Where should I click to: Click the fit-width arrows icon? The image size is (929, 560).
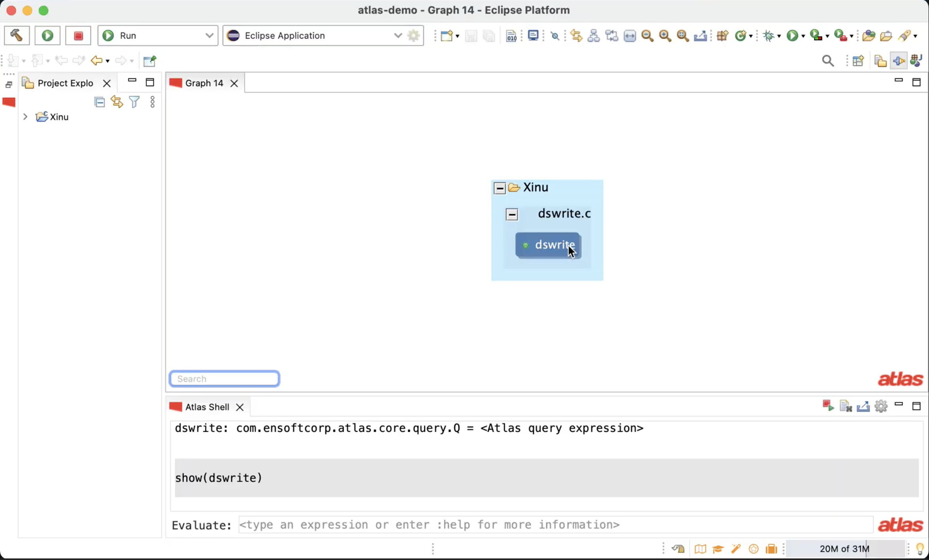click(x=630, y=36)
